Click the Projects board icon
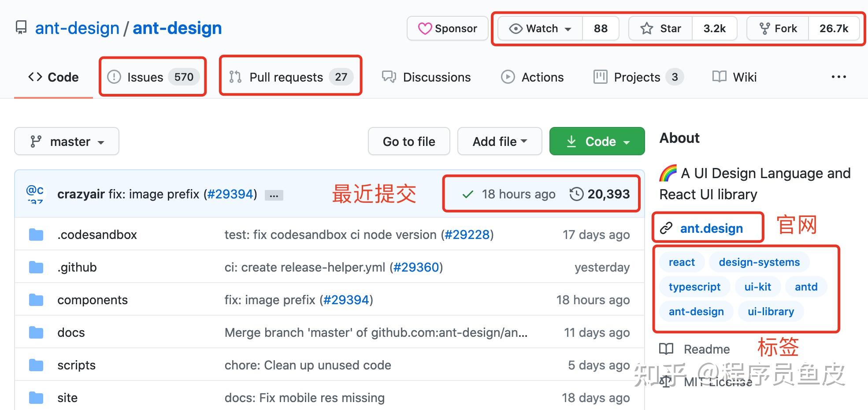This screenshot has width=868, height=410. tap(601, 77)
